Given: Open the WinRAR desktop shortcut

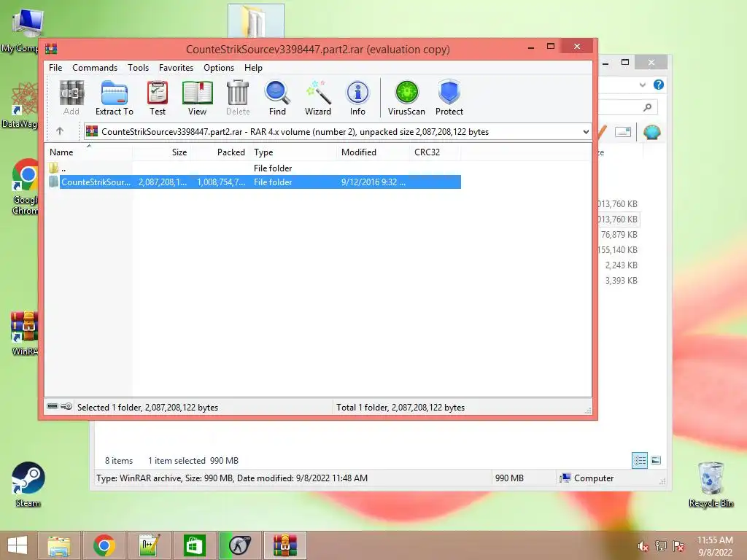Looking at the screenshot, I should (x=24, y=333).
